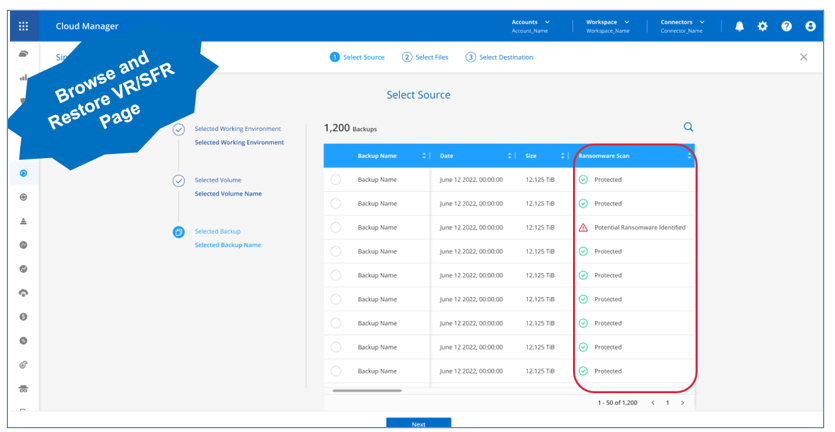
Task: Open the app launcher grid icon
Action: [x=24, y=26]
